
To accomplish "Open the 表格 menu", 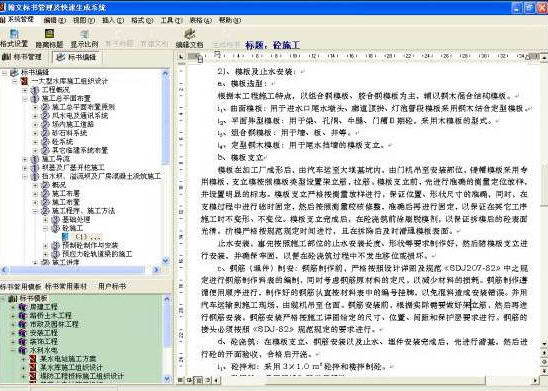I will pyautogui.click(x=200, y=20).
